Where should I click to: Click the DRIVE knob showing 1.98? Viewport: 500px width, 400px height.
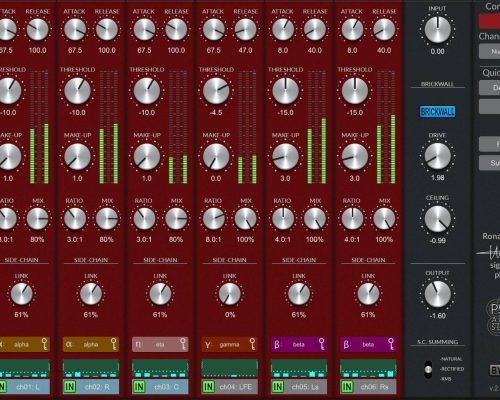pos(437,156)
